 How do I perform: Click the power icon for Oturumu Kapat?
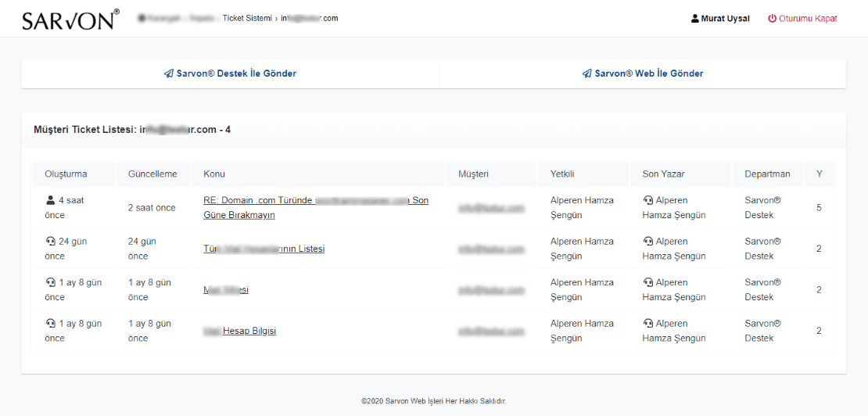click(x=772, y=19)
